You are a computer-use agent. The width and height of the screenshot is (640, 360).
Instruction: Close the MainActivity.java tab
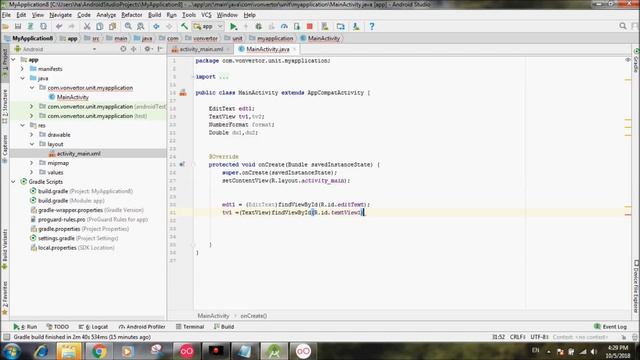tap(294, 49)
